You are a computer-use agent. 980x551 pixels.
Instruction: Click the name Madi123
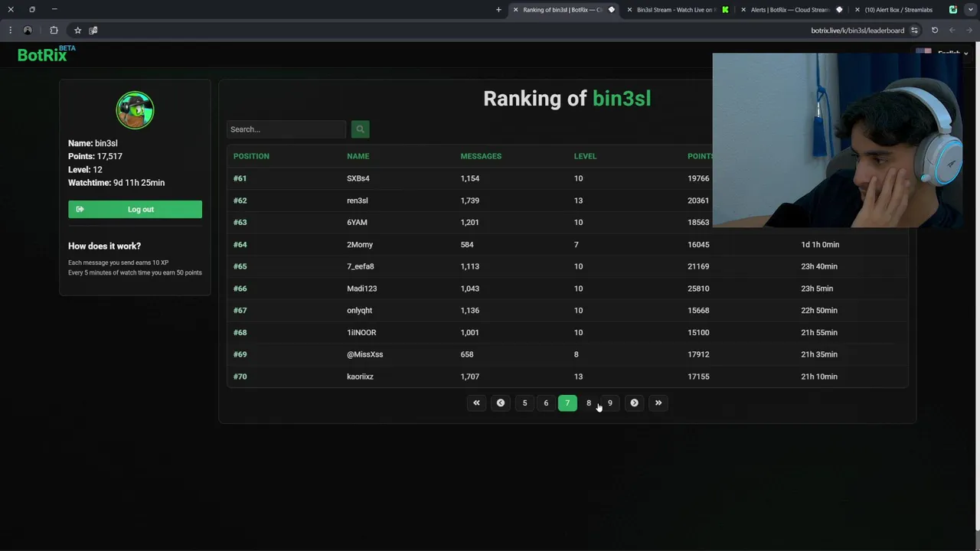click(x=361, y=289)
